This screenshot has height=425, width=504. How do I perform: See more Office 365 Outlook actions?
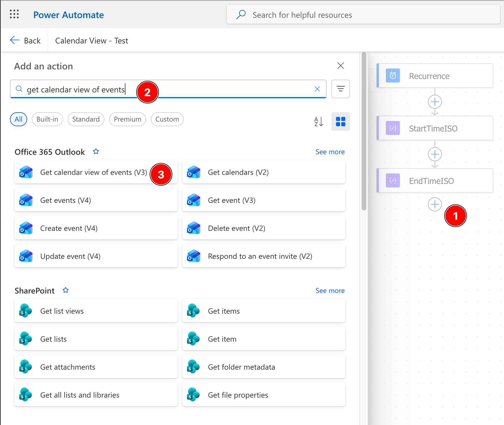click(330, 152)
